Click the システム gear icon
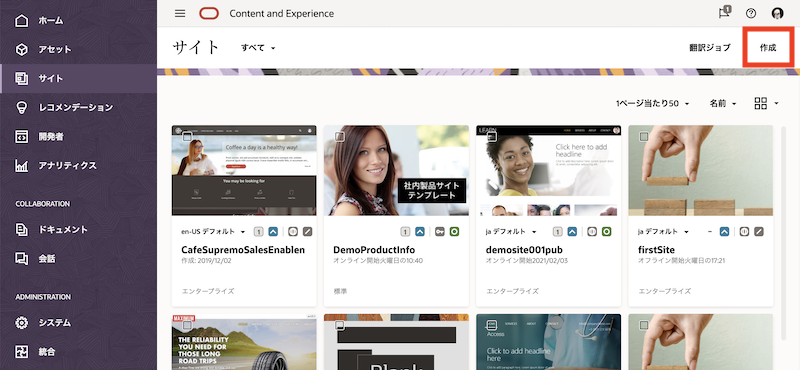Image resolution: width=800 pixels, height=370 pixels. coord(22,323)
